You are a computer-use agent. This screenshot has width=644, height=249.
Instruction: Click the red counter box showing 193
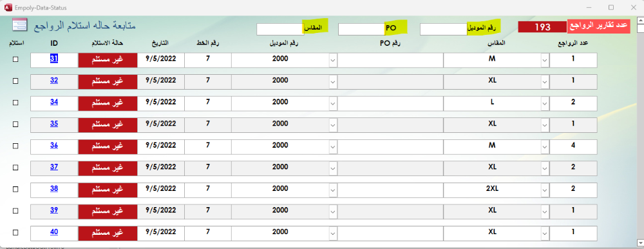542,27
